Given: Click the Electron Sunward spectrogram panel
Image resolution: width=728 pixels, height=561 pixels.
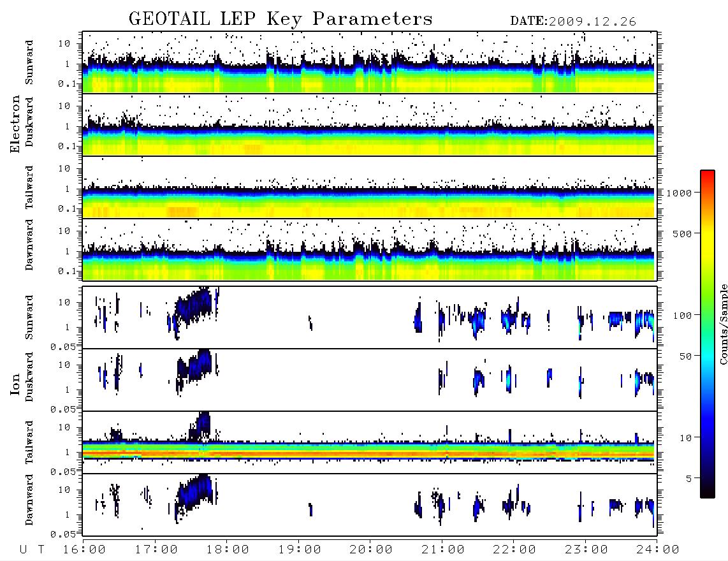Looking at the screenshot, I should point(370,62).
